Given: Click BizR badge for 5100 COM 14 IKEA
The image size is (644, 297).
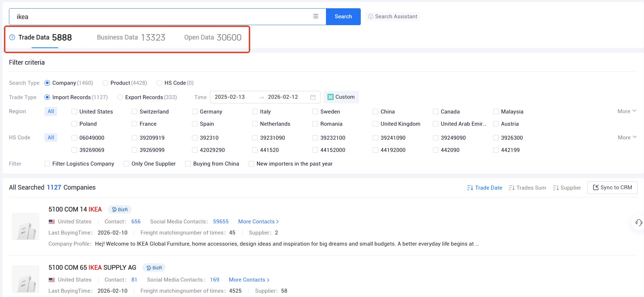Looking at the screenshot, I should pos(120,209).
